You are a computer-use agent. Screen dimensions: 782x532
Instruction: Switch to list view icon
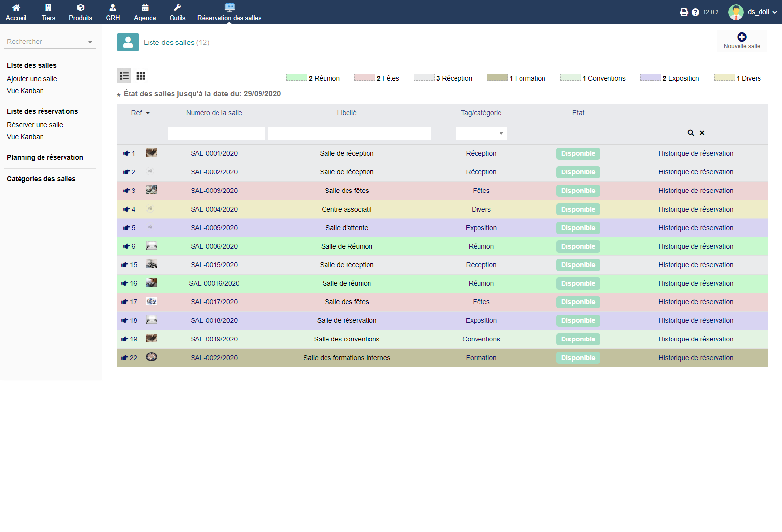124,76
